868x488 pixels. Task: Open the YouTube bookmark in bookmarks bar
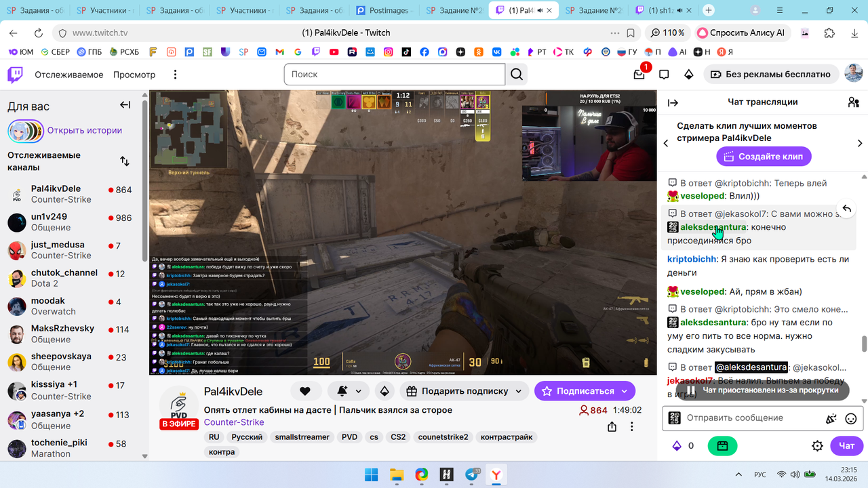tap(334, 52)
